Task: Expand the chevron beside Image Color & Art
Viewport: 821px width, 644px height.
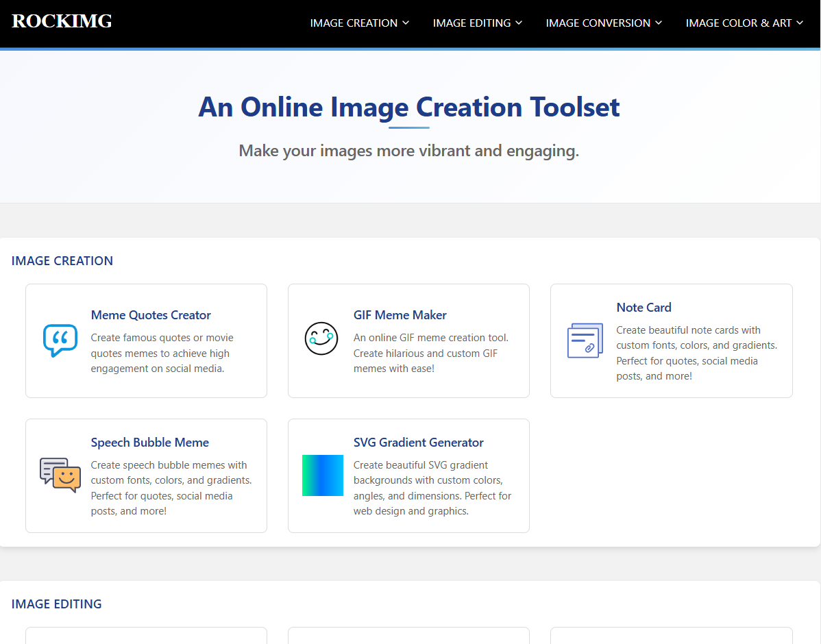Action: (800, 23)
